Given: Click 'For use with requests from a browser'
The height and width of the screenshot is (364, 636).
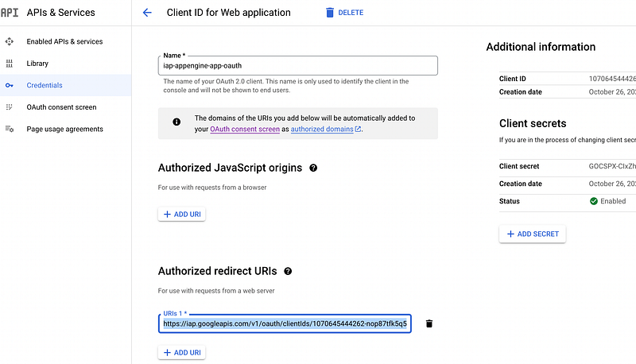Looking at the screenshot, I should pyautogui.click(x=212, y=188).
